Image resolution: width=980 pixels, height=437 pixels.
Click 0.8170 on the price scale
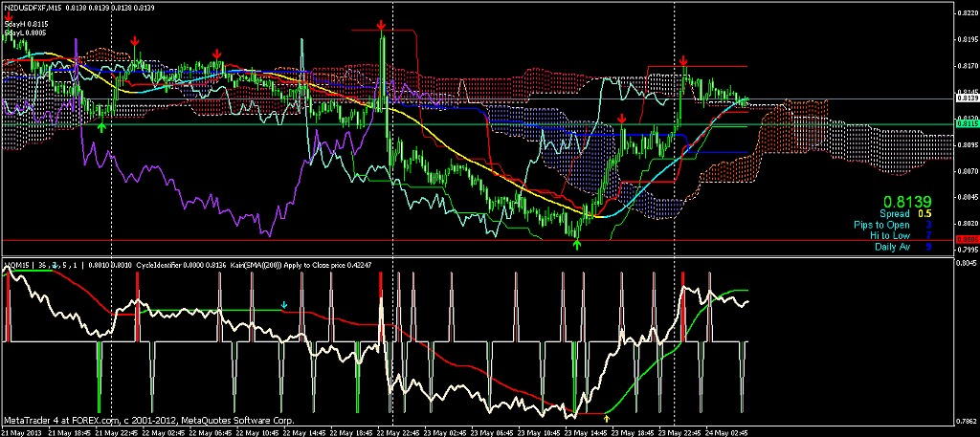click(968, 65)
